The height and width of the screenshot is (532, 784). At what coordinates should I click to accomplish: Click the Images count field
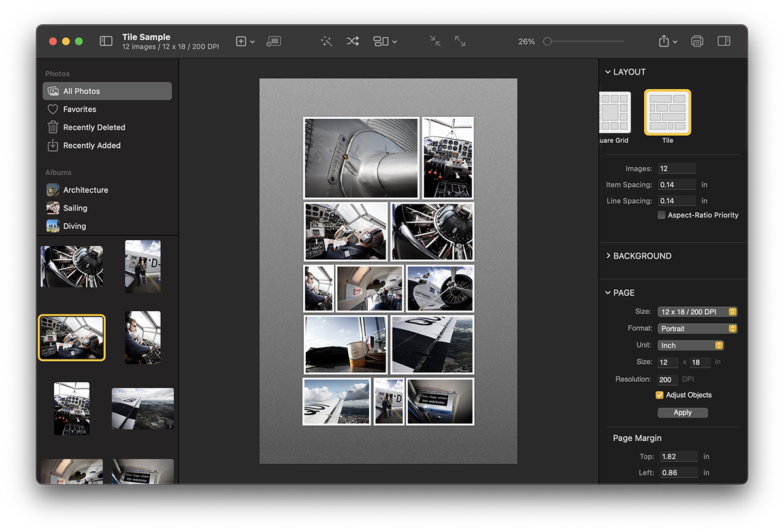pyautogui.click(x=677, y=168)
